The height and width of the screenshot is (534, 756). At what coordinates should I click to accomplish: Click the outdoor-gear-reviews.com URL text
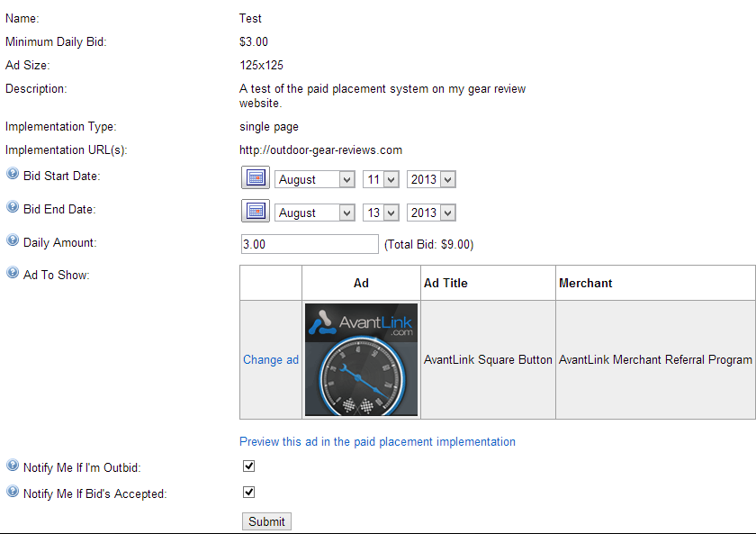(x=320, y=150)
